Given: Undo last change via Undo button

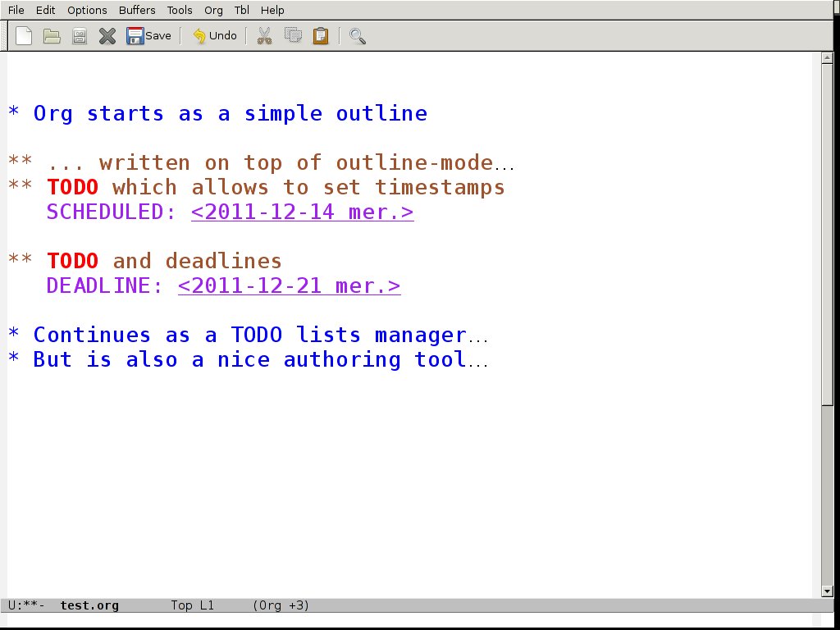Looking at the screenshot, I should (x=214, y=36).
